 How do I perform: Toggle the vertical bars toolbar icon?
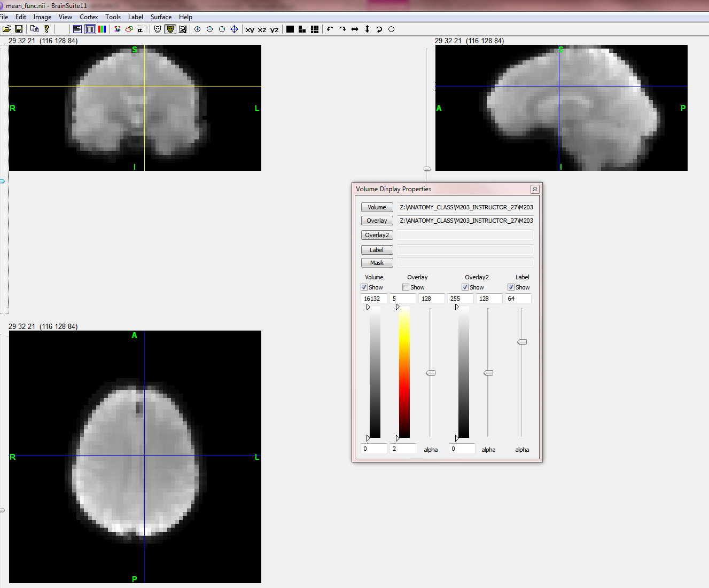pos(90,29)
